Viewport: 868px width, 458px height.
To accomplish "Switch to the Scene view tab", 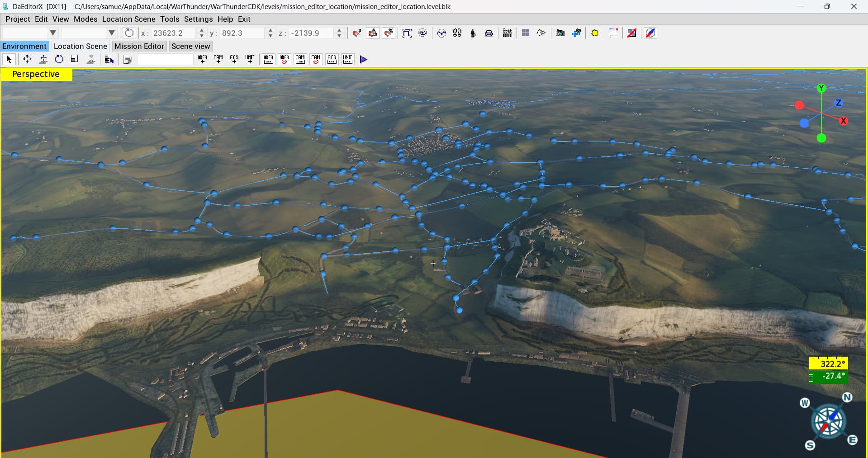I will click(190, 46).
